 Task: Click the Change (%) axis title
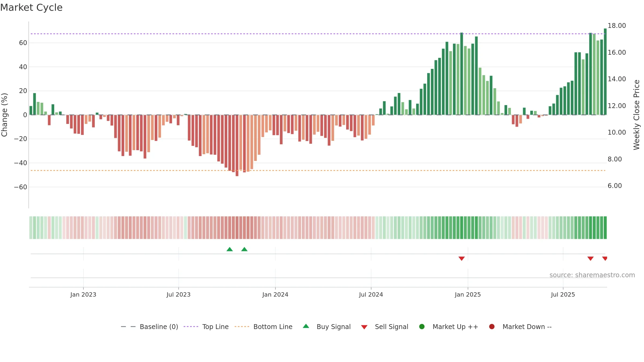[x=4, y=115]
